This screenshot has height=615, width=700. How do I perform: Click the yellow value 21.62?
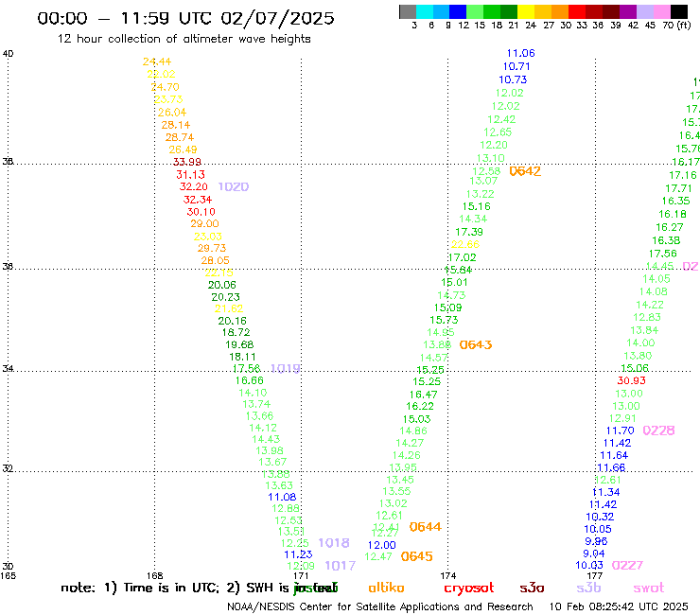click(x=229, y=308)
